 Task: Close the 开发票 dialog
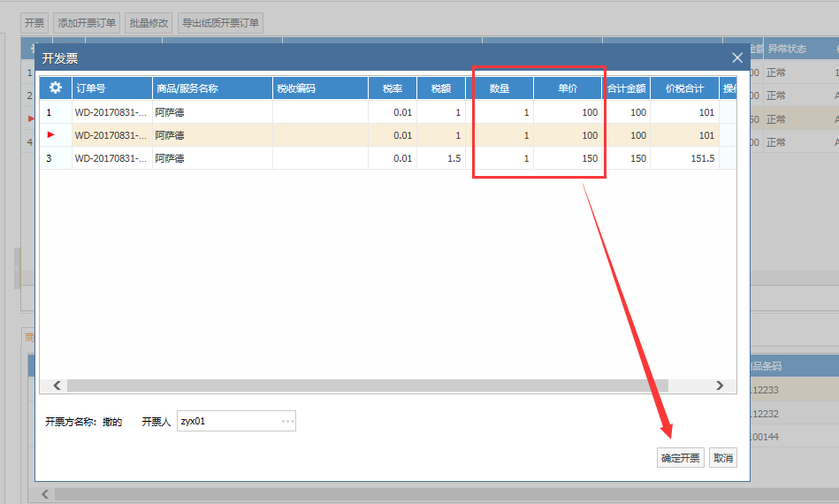pyautogui.click(x=737, y=57)
